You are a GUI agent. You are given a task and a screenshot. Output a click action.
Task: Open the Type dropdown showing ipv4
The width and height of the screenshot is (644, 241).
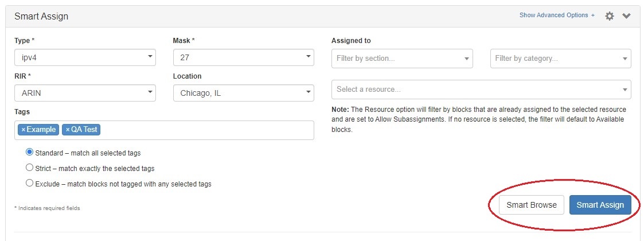point(85,57)
